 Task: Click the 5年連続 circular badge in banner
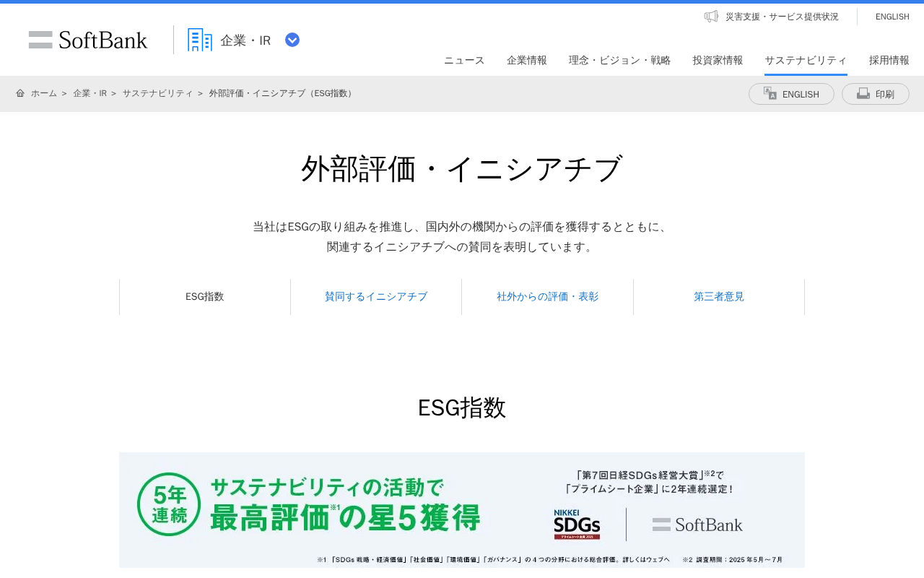tap(169, 504)
